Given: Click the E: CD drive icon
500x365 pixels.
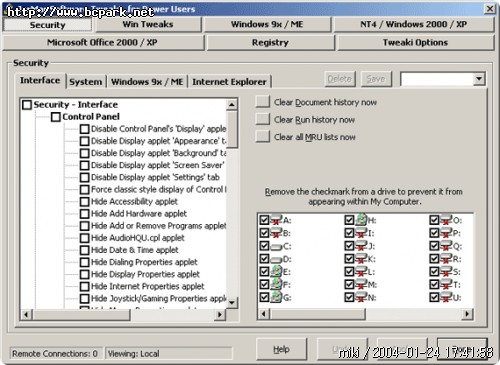Looking at the screenshot, I should click(276, 271).
